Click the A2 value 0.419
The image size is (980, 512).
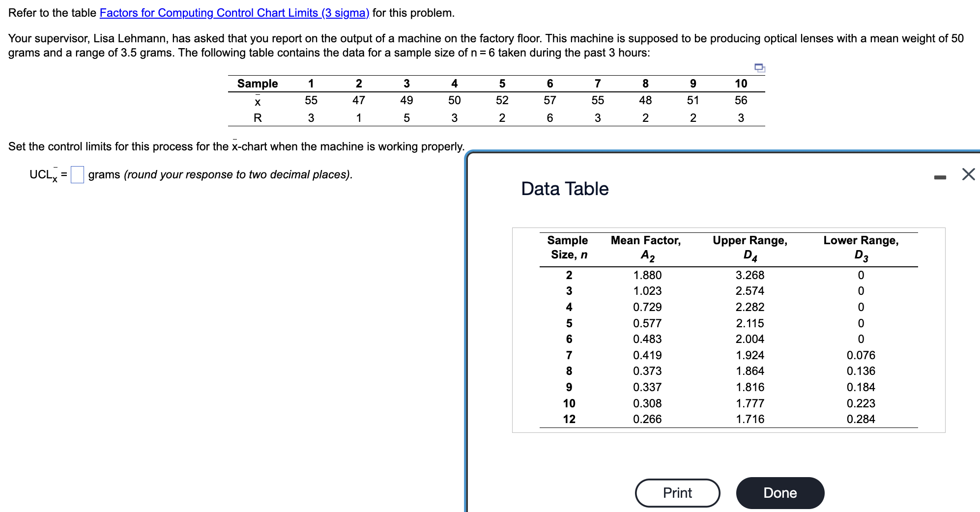647,355
